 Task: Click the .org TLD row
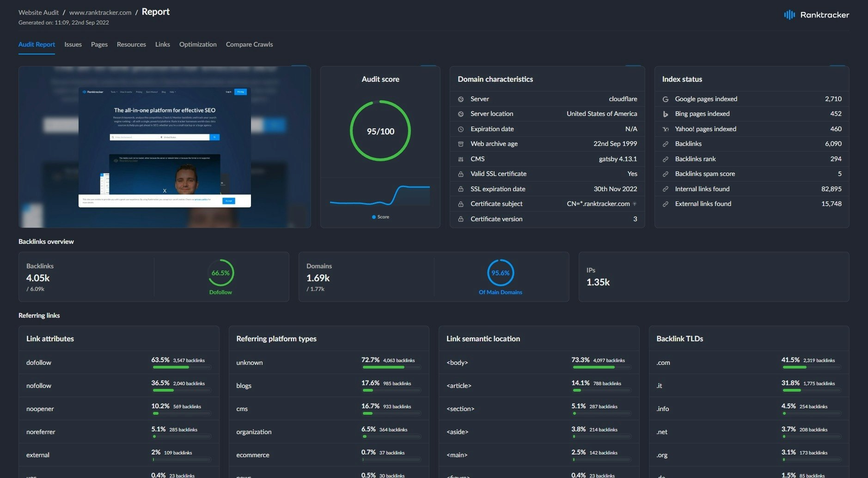click(x=749, y=455)
